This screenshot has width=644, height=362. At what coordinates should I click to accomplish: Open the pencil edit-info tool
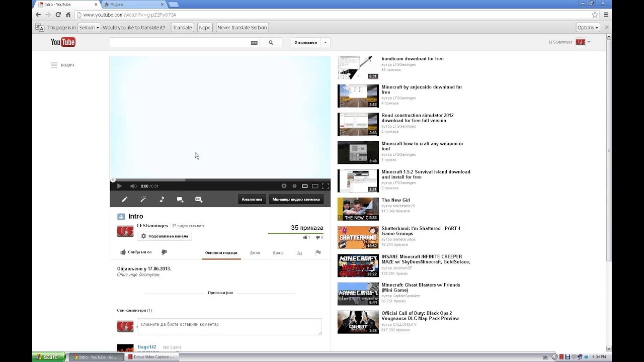124,200
